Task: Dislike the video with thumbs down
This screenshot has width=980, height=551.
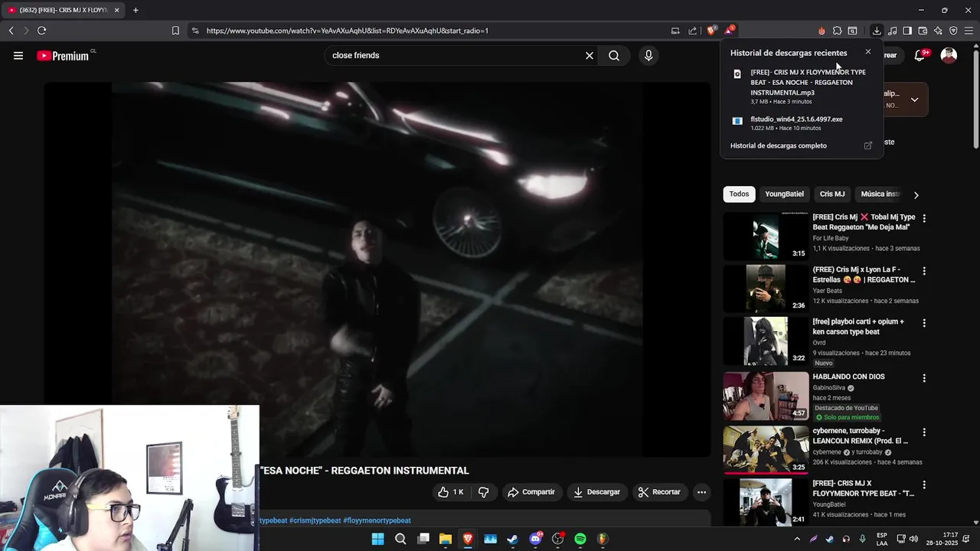Action: (483, 492)
